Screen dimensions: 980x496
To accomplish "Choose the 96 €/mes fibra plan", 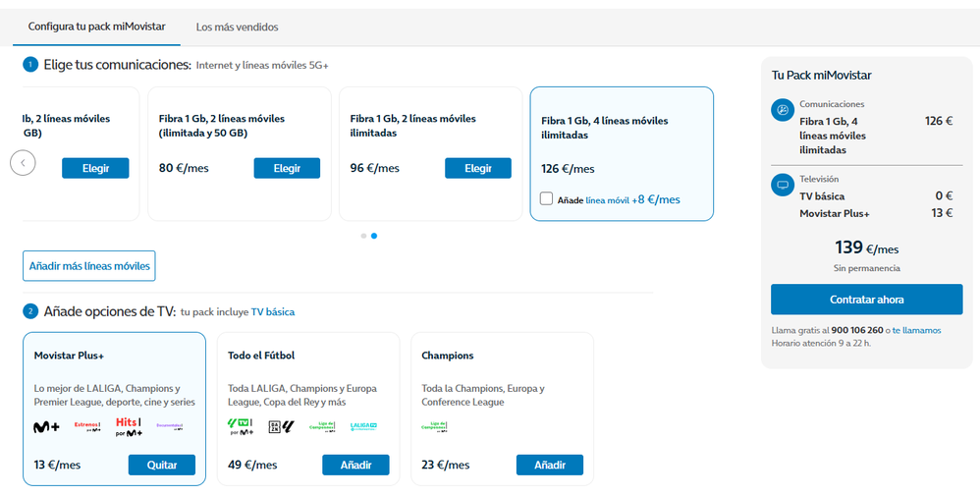I will [478, 168].
